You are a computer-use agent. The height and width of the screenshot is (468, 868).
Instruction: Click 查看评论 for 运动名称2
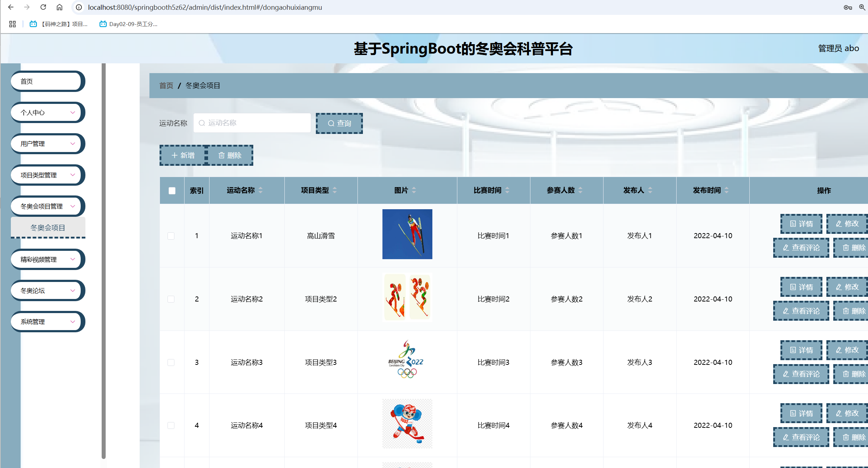tap(801, 311)
